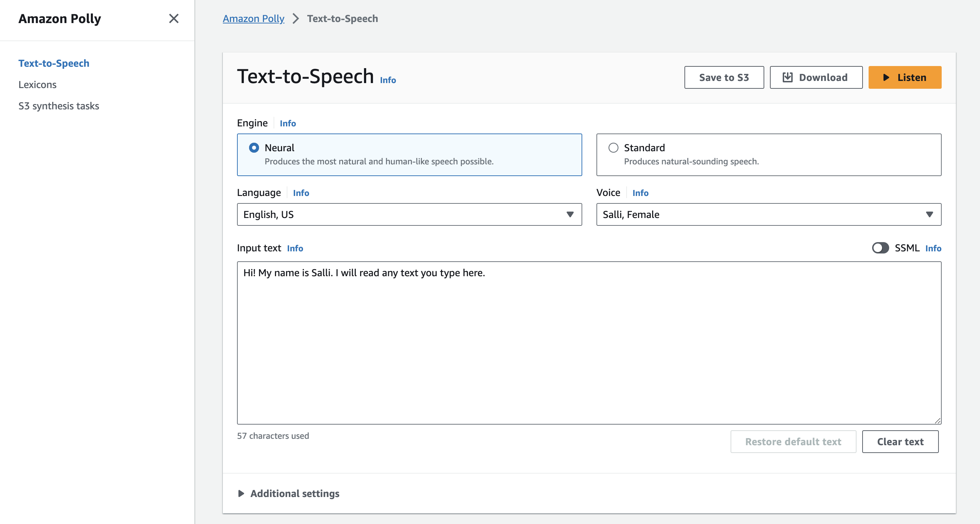Open Info link beside Language
980x524 pixels.
click(301, 193)
